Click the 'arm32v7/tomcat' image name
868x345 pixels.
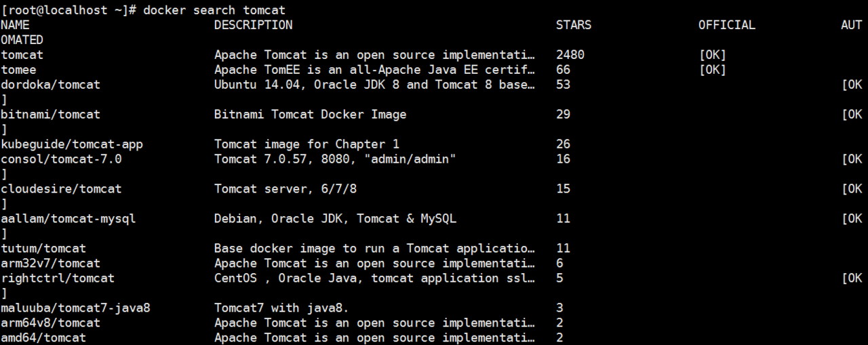pyautogui.click(x=50, y=263)
